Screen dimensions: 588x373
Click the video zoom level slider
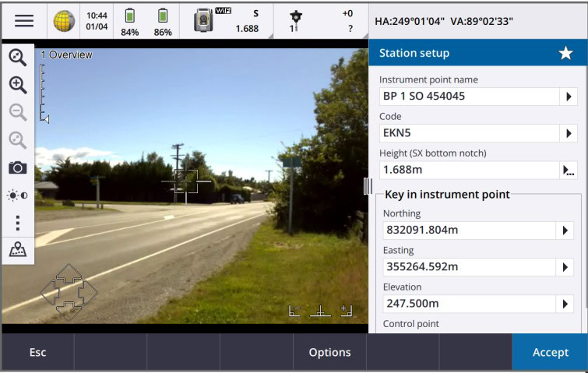[x=44, y=93]
